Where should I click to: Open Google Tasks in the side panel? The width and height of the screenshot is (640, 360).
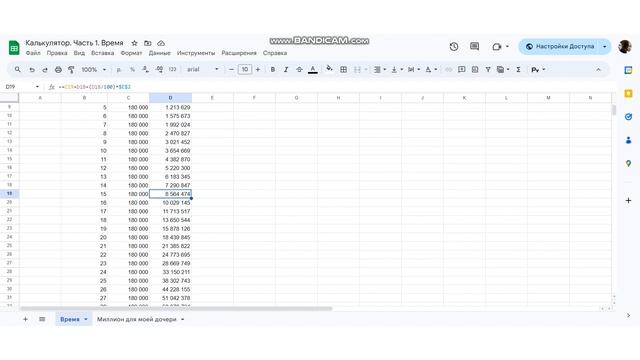(629, 117)
